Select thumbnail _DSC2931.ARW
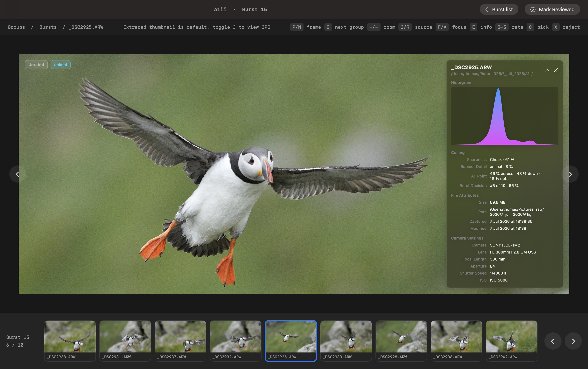The width and height of the screenshot is (588, 369). click(125, 341)
